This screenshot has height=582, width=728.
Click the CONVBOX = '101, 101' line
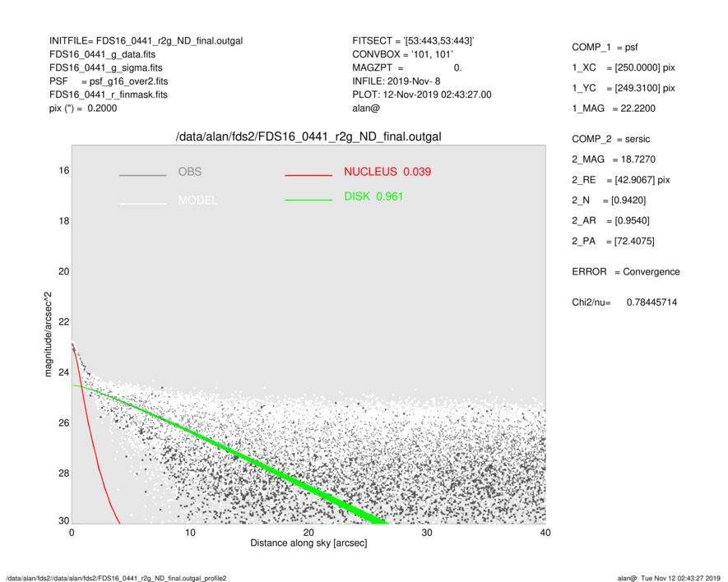click(x=402, y=54)
